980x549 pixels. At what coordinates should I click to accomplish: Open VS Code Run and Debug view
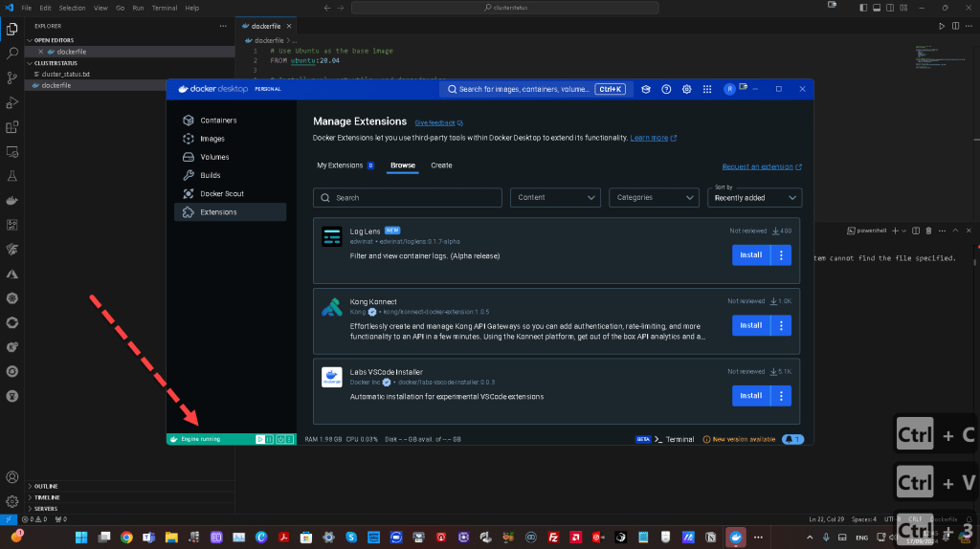click(x=11, y=102)
